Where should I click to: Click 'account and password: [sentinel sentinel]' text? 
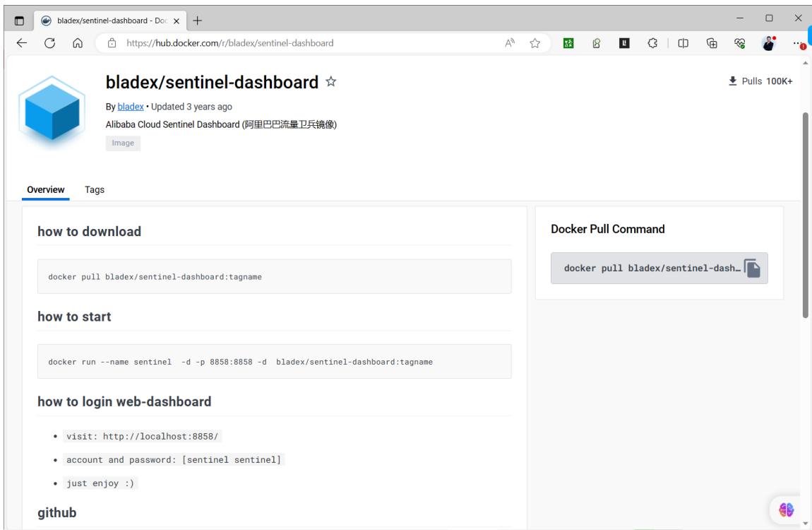point(174,459)
